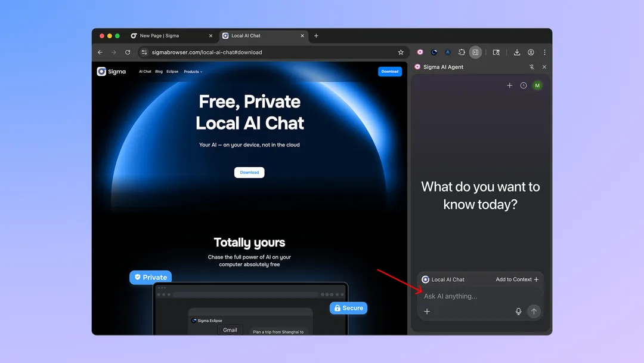Unpin the Sigma AI Agent side panel
The image size is (644, 363).
click(532, 67)
